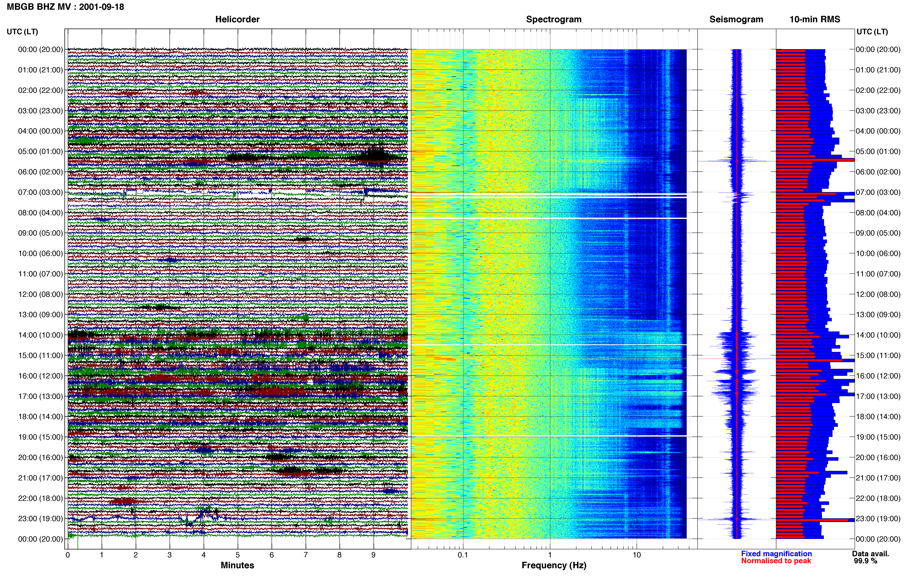Click tick label '0' on the Minutes axis
The width and height of the screenshot is (924, 578).
pos(68,555)
